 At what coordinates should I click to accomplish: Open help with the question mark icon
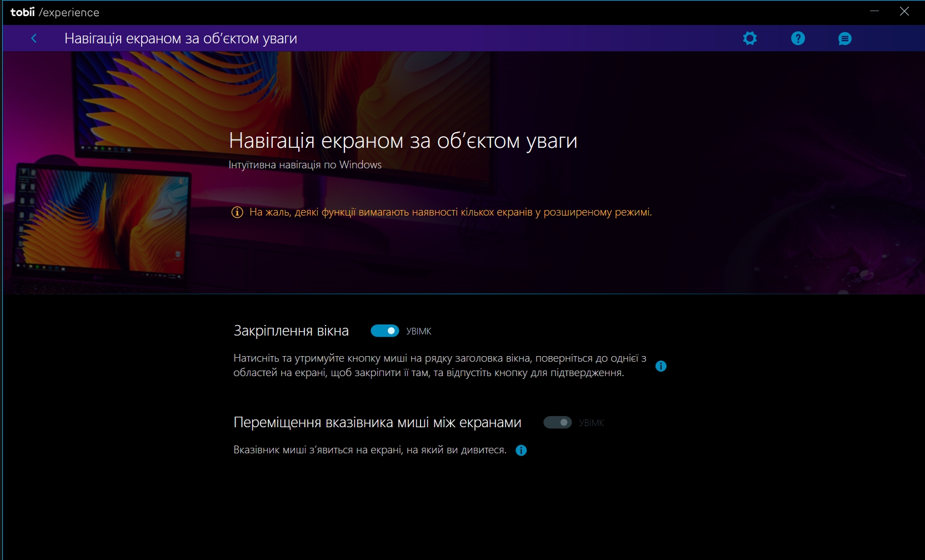tap(798, 38)
